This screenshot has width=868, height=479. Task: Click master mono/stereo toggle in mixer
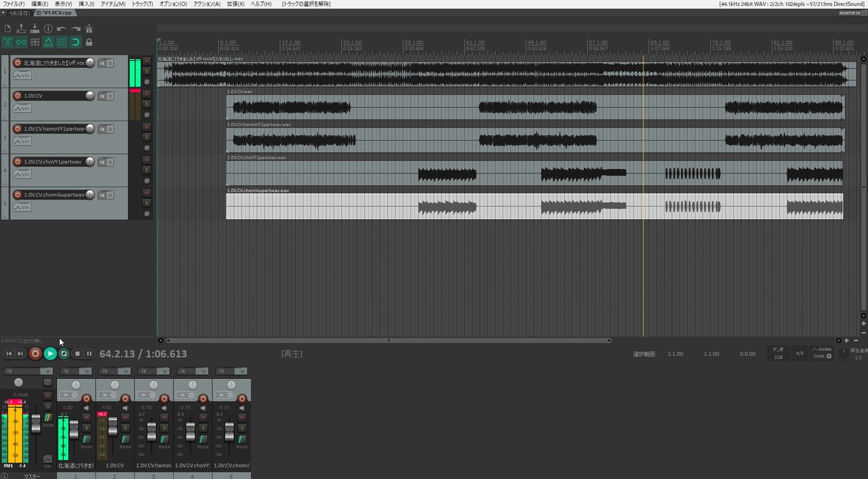point(47,382)
